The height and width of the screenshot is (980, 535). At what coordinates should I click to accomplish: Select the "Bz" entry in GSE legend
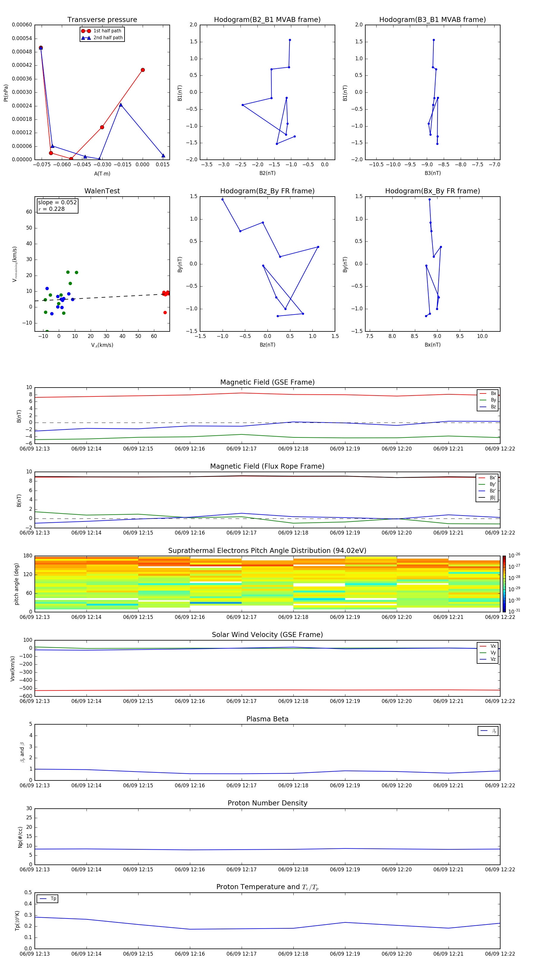coord(488,407)
